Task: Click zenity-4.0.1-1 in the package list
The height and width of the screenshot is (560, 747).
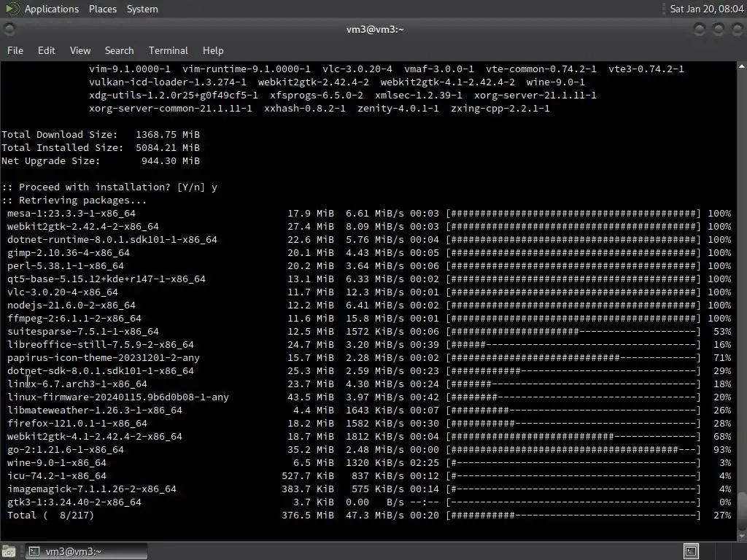Action: (398, 109)
